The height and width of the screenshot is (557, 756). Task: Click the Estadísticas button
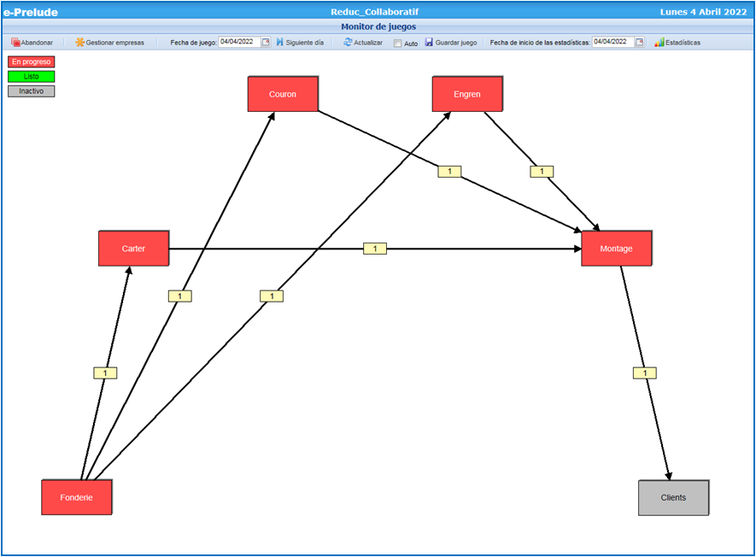[677, 42]
